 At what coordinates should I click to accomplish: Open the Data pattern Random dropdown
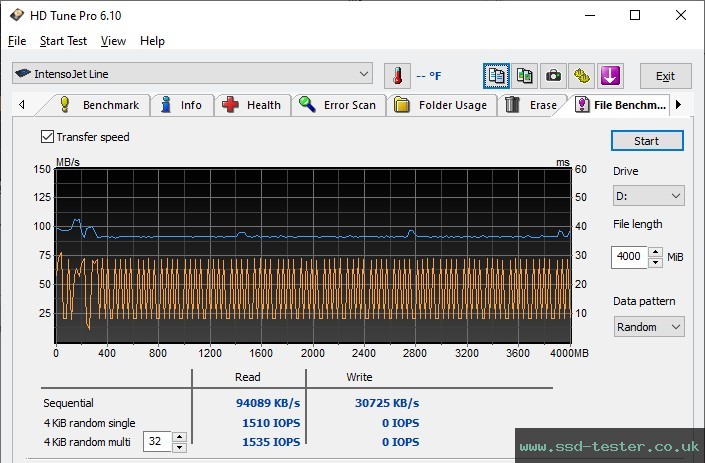648,327
